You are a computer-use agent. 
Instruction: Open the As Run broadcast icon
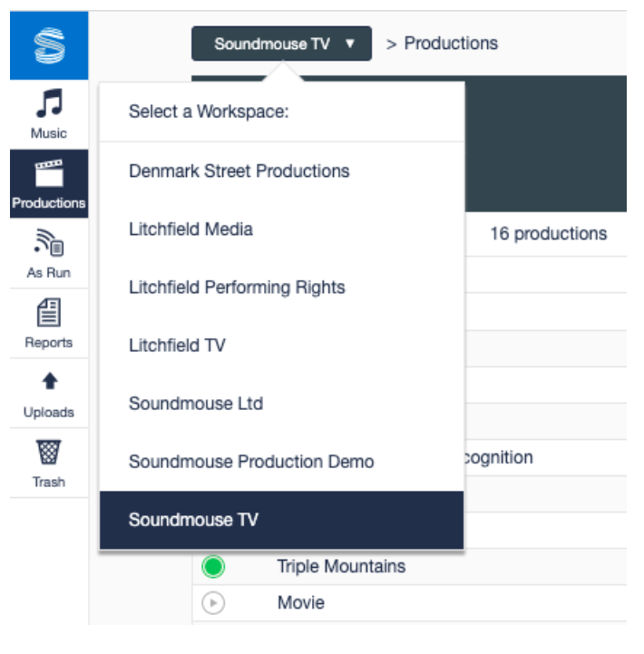(x=49, y=242)
